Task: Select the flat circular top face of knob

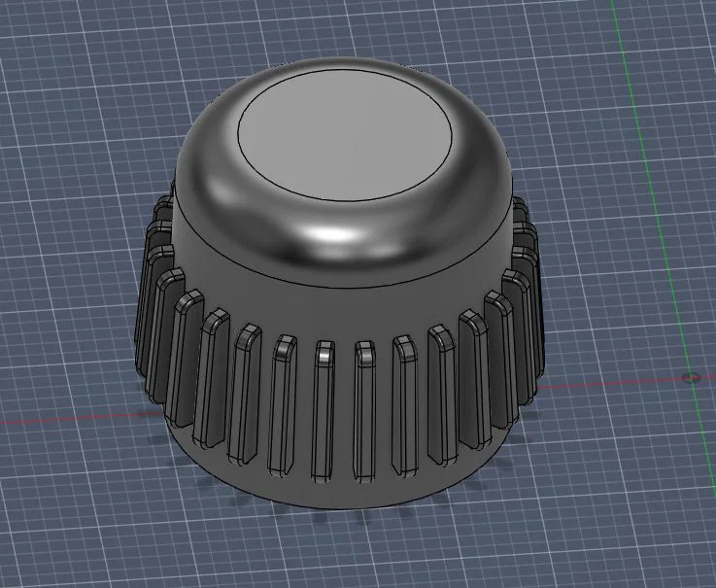Action: (x=345, y=136)
